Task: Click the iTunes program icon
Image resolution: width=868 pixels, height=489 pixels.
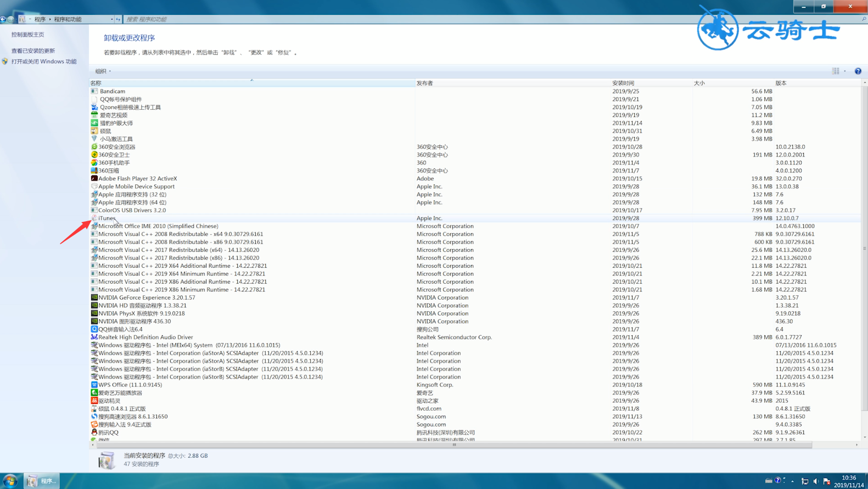Action: tap(94, 218)
